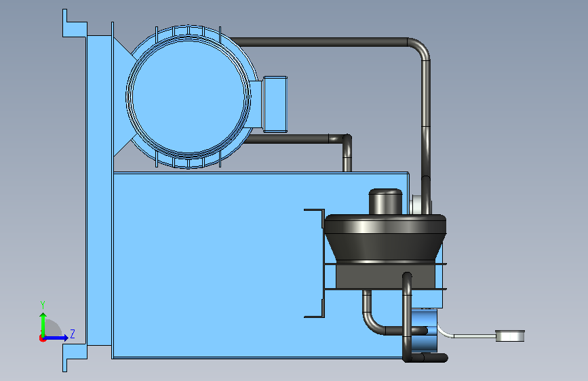Click the green Y axis arrow of the triad
Viewport: 588px width, 381px height.
43,324
